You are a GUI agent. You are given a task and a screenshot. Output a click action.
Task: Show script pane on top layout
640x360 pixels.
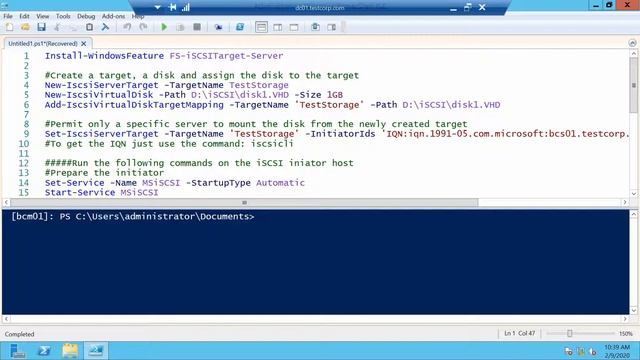pyautogui.click(x=261, y=27)
